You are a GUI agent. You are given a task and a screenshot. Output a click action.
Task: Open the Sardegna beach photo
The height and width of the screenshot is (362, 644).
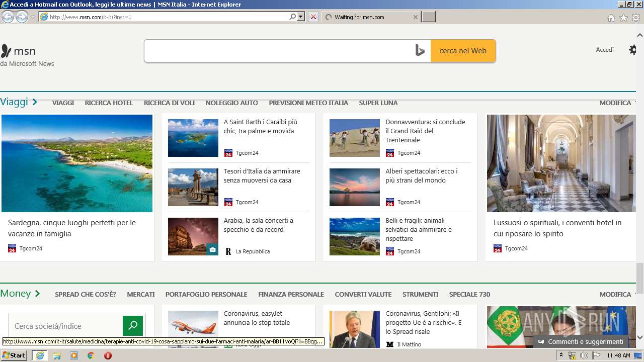(x=77, y=163)
